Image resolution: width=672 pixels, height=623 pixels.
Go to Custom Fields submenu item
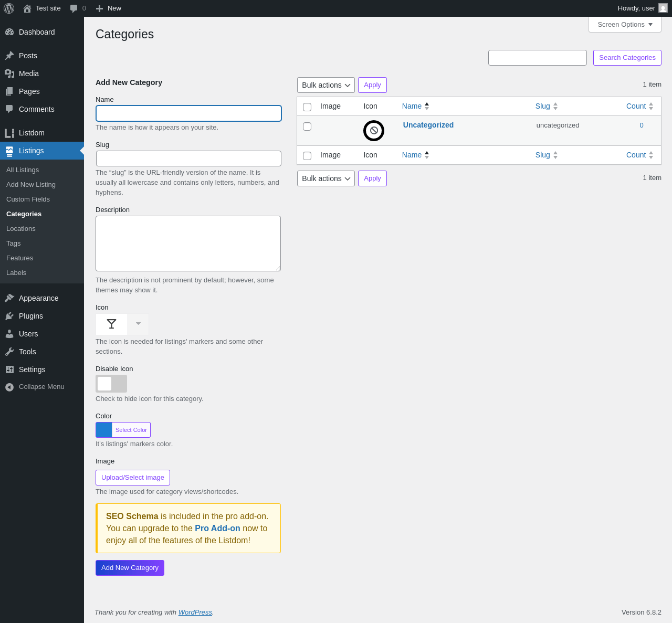coord(28,199)
